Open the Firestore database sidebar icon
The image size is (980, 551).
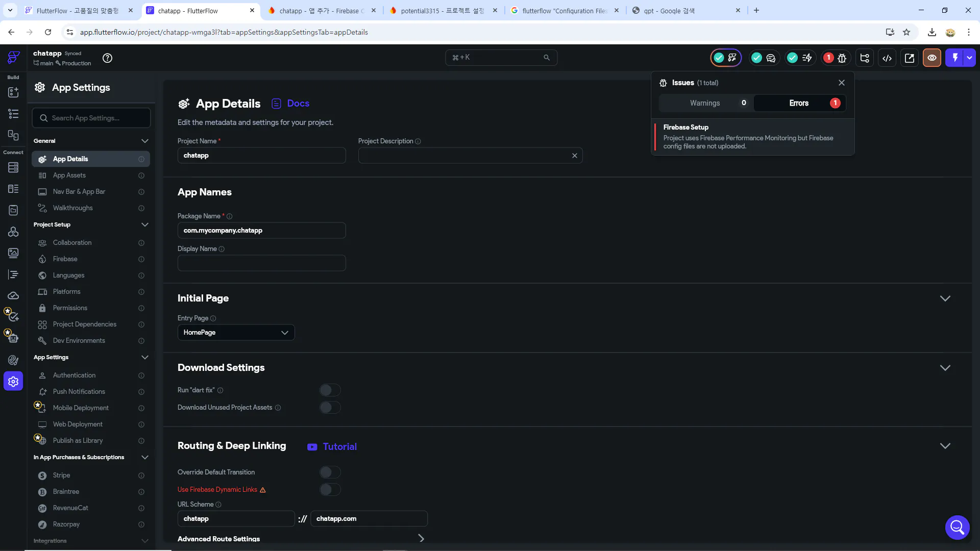13,167
